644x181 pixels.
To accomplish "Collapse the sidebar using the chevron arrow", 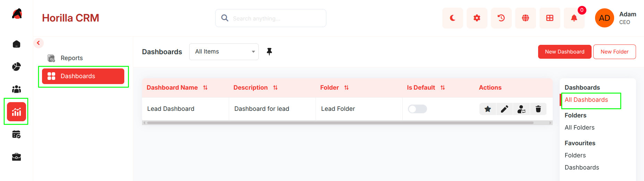I will (39, 43).
